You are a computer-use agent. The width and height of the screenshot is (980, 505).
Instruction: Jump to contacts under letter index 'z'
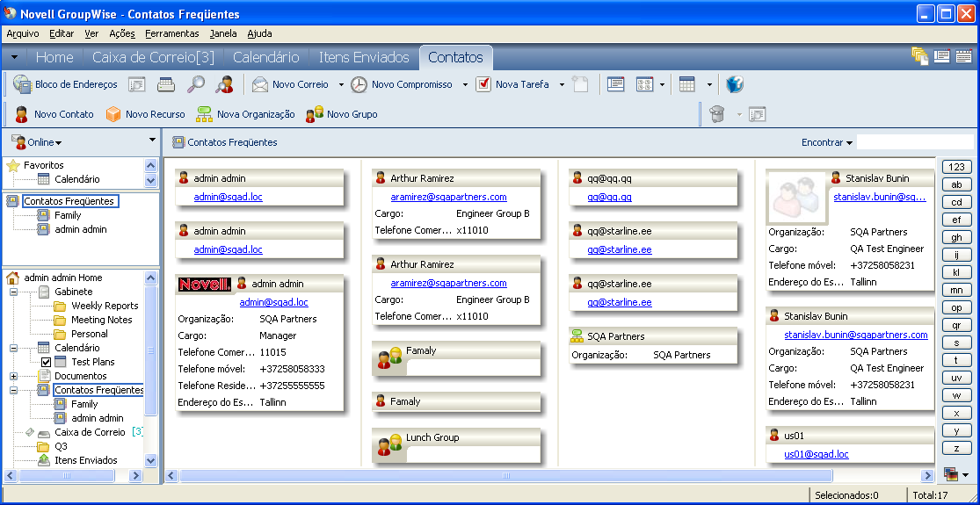tap(956, 448)
